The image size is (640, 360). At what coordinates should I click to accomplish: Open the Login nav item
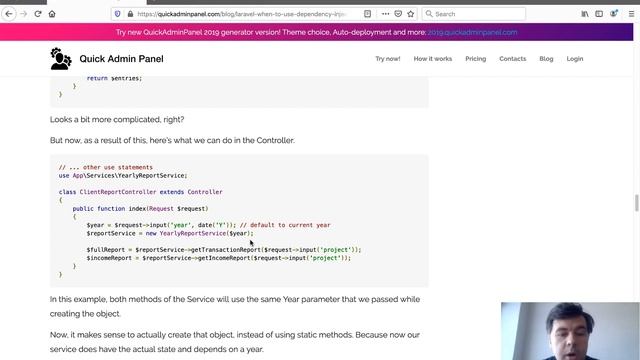coord(575,59)
